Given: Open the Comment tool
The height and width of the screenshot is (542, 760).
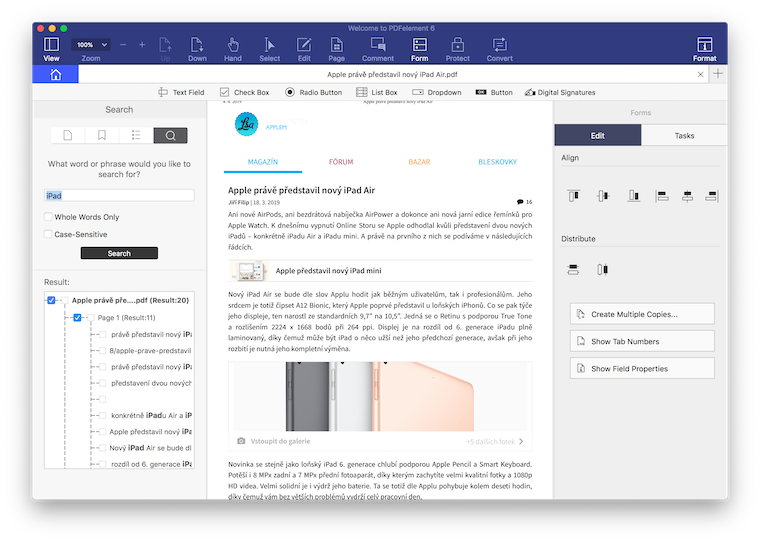Looking at the screenshot, I should (378, 49).
